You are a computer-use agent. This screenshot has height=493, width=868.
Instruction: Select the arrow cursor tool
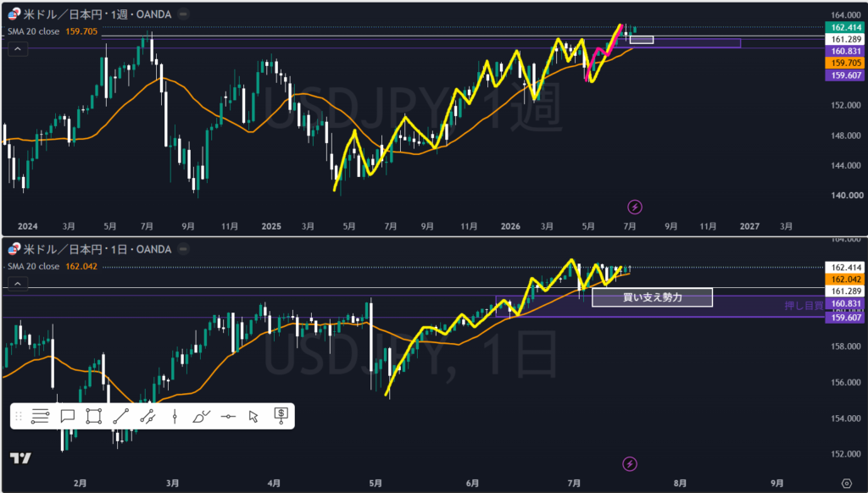tap(253, 416)
